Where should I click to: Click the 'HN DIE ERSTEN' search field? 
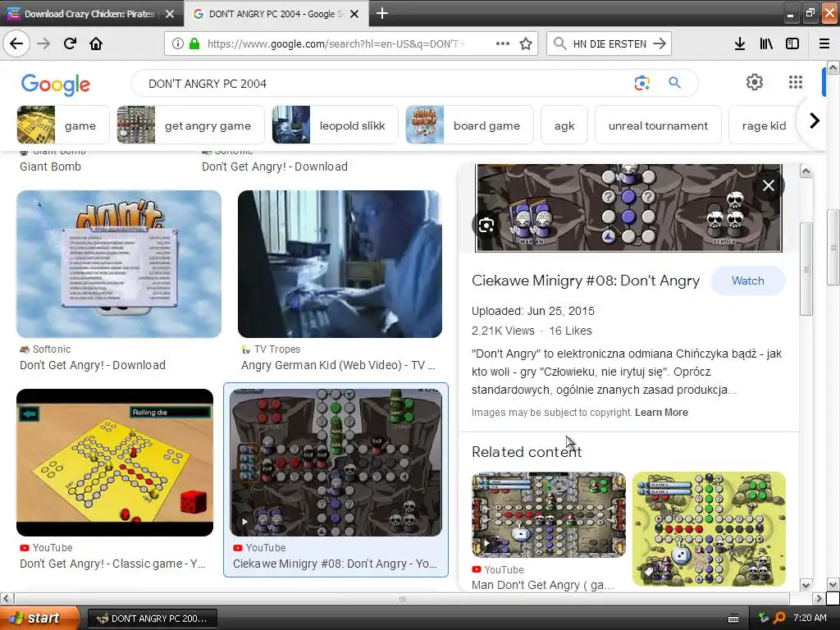point(609,44)
